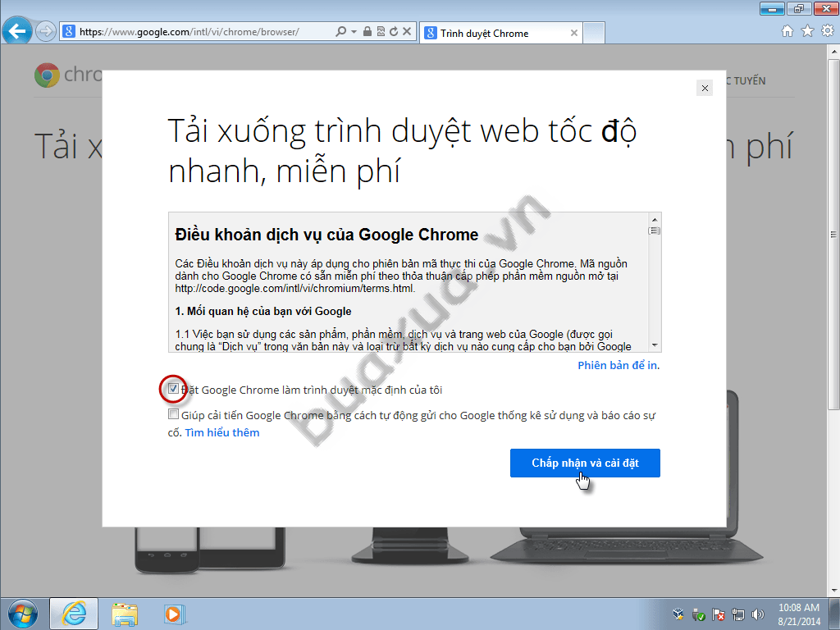Click the Google favicon in address bar
The height and width of the screenshot is (630, 840).
(x=69, y=32)
